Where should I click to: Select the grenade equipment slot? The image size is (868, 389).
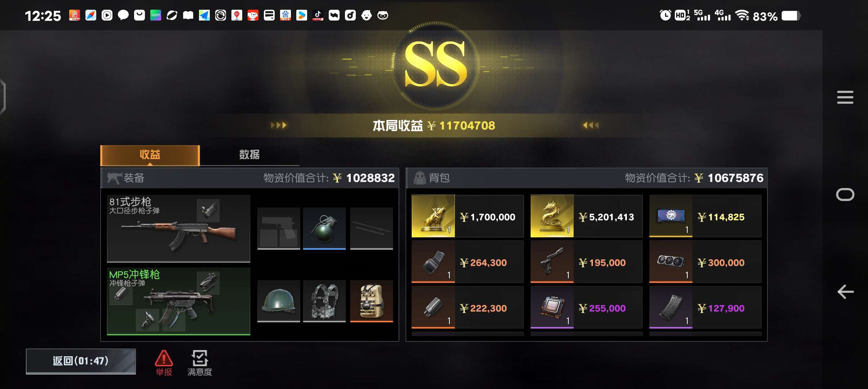pyautogui.click(x=324, y=228)
